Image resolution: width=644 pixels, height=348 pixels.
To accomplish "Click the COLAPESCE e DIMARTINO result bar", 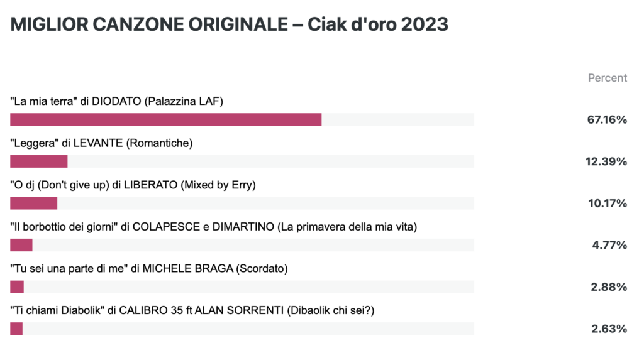I will 242,246.
